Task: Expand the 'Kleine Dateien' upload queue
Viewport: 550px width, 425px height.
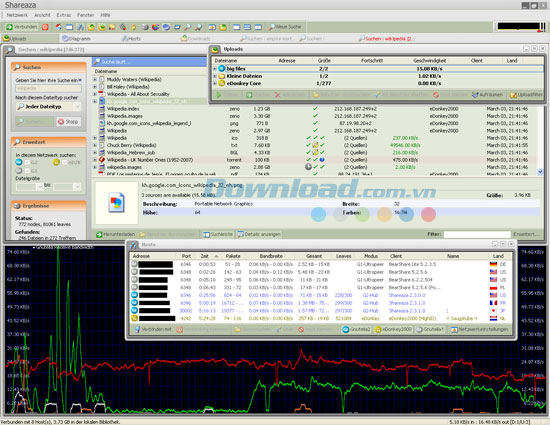Action: click(215, 76)
